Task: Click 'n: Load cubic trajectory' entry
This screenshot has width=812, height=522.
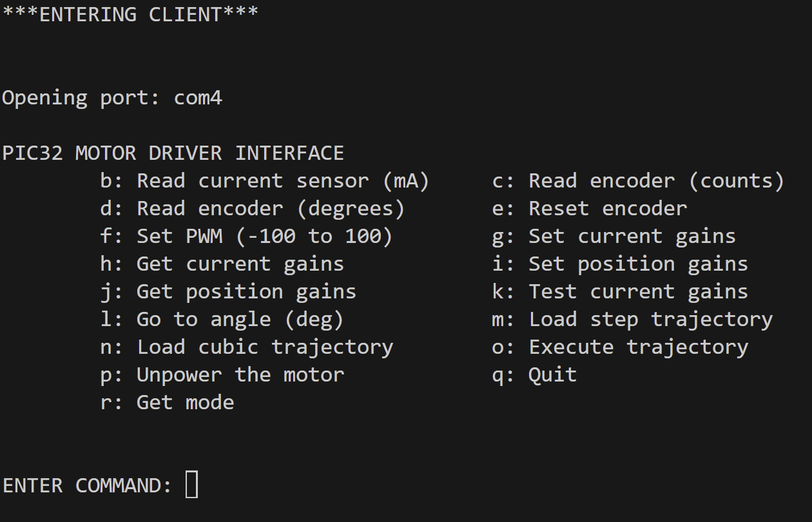Action: pyautogui.click(x=247, y=347)
